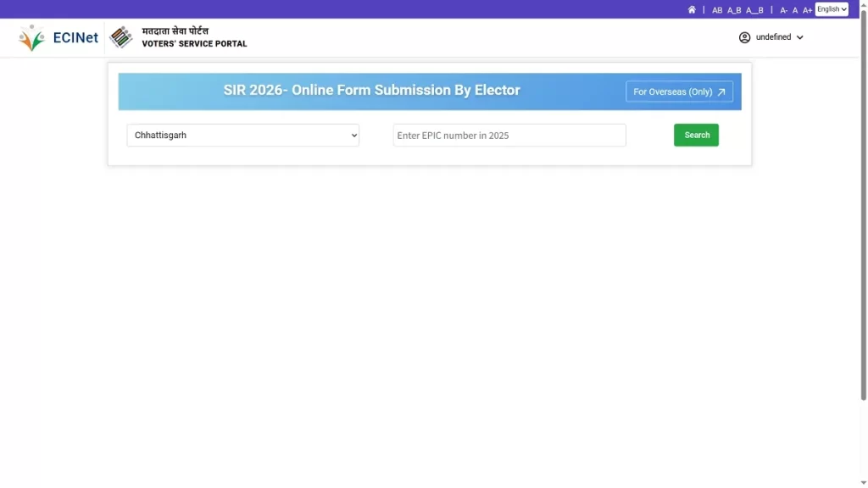This screenshot has height=488, width=868.
Task: Select the AB text spacing option
Action: point(718,9)
